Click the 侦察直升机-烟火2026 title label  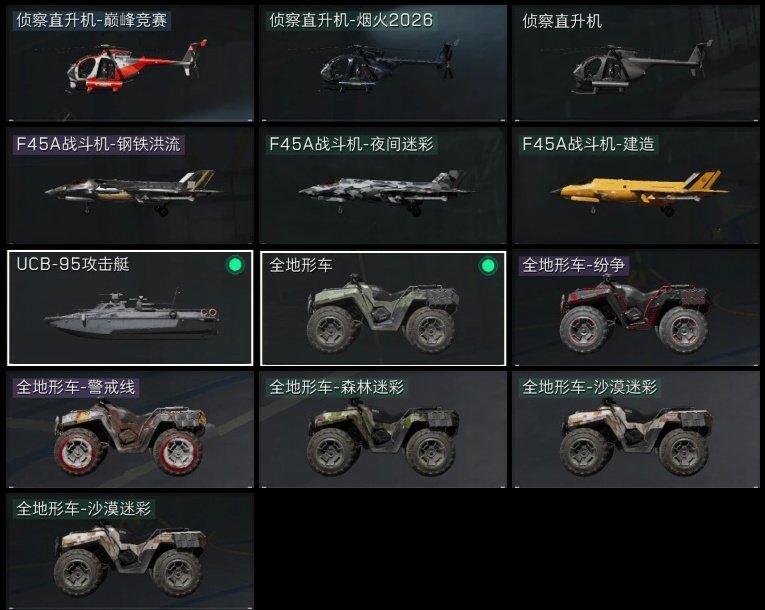pos(351,20)
